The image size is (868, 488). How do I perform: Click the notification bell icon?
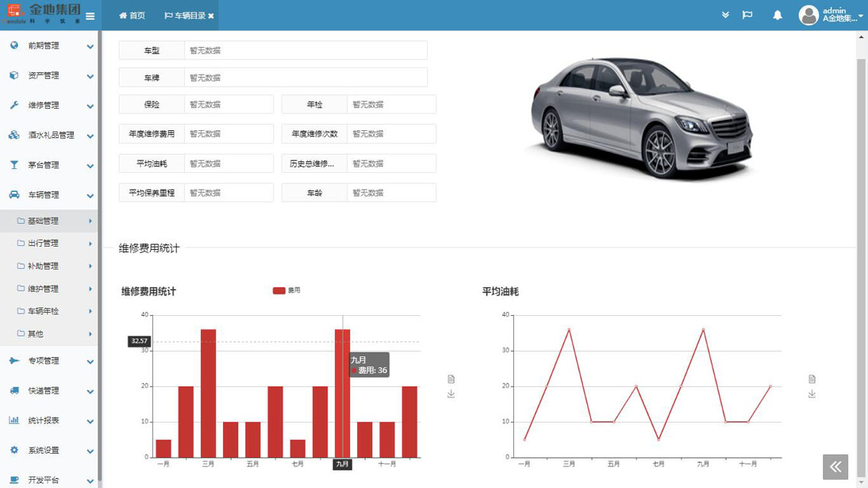(x=777, y=15)
